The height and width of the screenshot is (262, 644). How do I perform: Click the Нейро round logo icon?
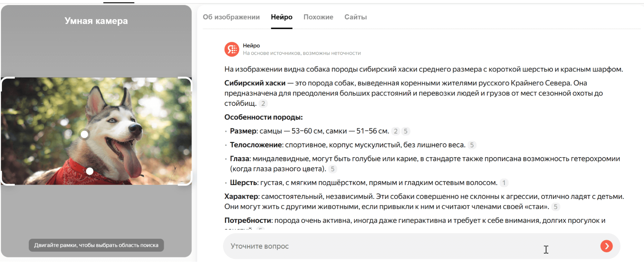coord(232,49)
